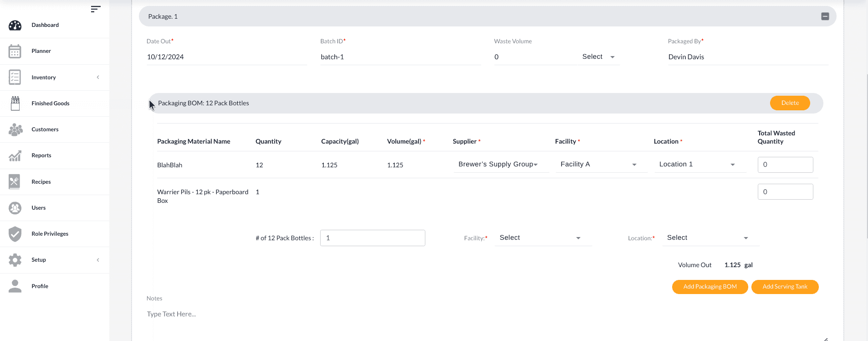Click the Users avatar icon
Image resolution: width=868 pixels, height=341 pixels.
tap(15, 208)
